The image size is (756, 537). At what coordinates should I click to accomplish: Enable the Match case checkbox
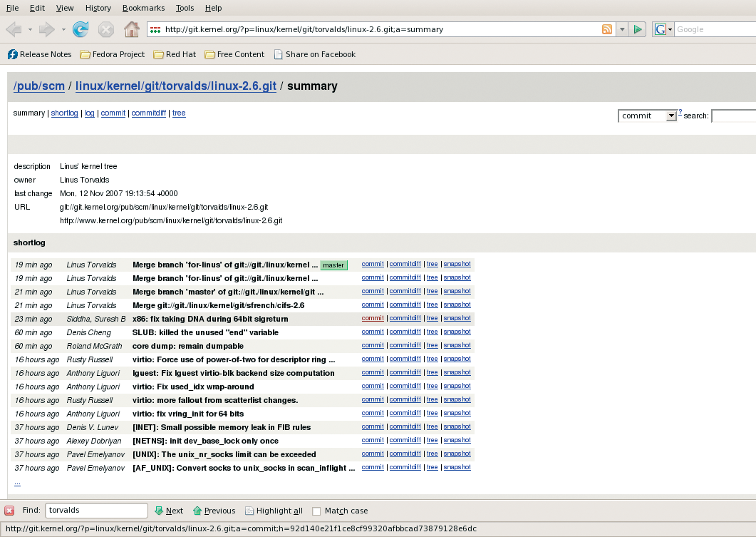(x=316, y=511)
